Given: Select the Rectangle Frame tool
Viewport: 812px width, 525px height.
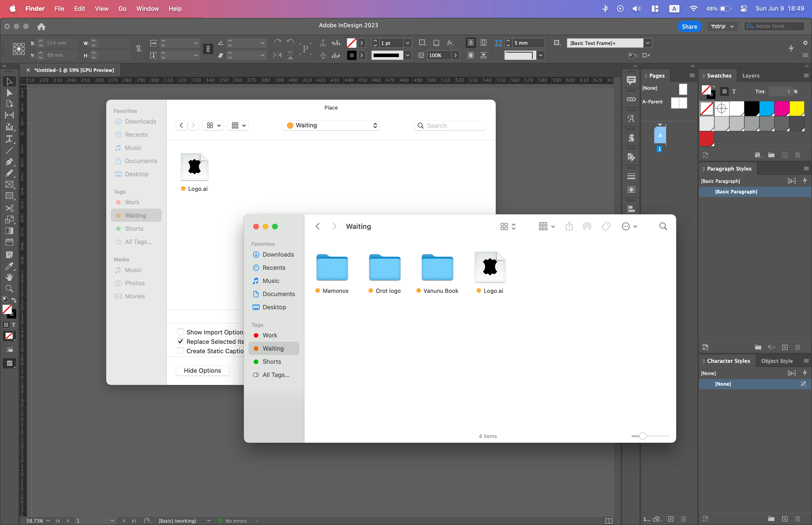Looking at the screenshot, I should (9, 184).
